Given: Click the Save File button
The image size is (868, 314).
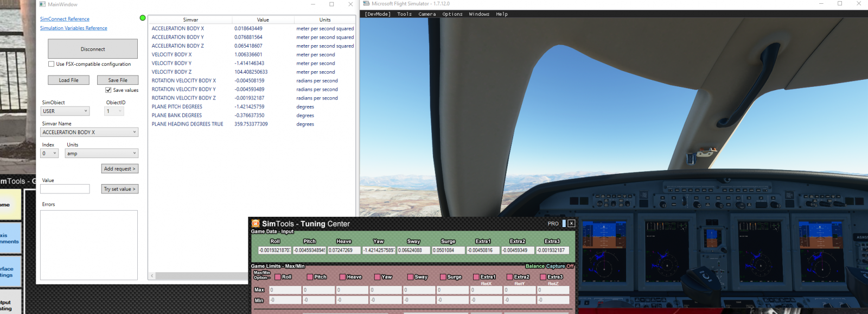Looking at the screenshot, I should [x=118, y=80].
